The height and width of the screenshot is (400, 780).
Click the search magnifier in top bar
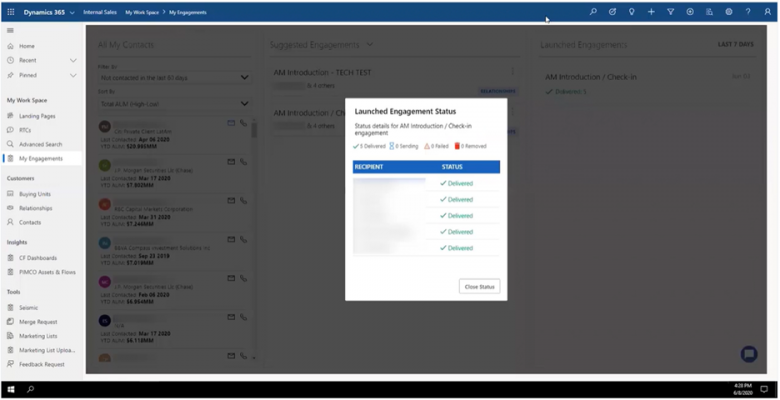click(593, 12)
